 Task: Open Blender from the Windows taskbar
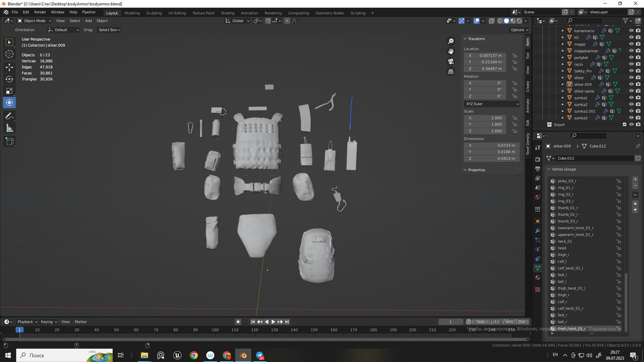pyautogui.click(x=243, y=355)
